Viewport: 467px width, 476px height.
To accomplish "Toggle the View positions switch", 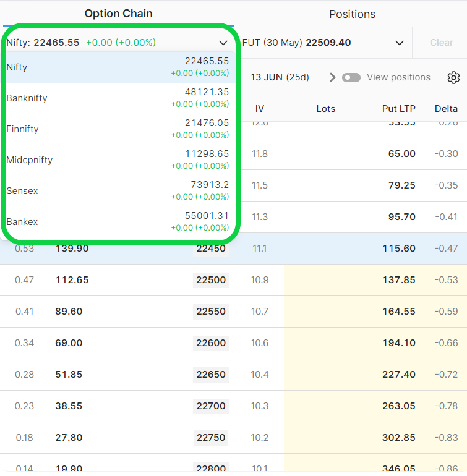I will [x=351, y=77].
